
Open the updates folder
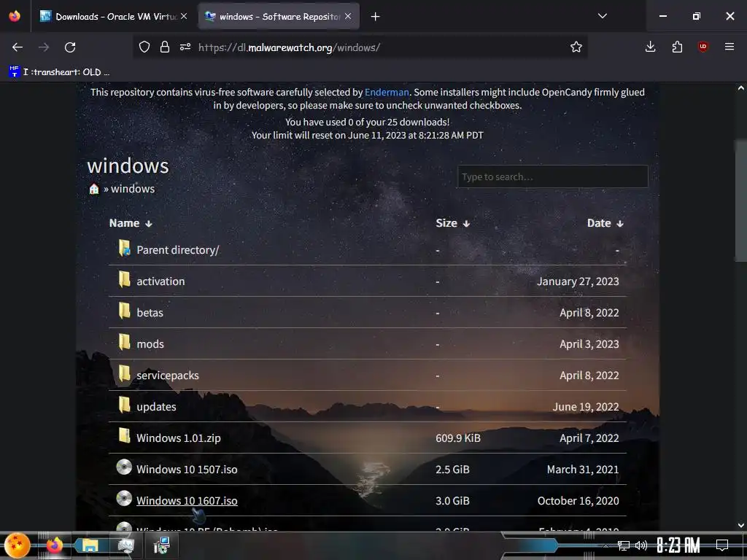[x=156, y=407]
